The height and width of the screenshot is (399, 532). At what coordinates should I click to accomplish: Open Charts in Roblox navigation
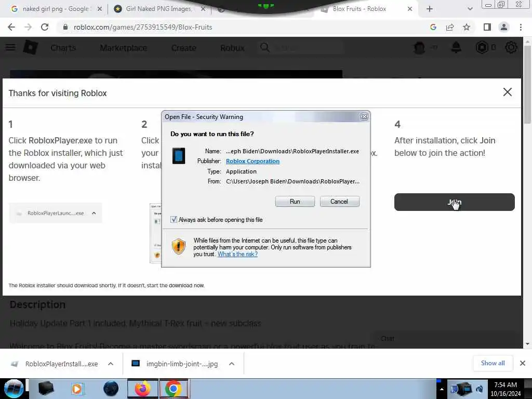tap(63, 48)
